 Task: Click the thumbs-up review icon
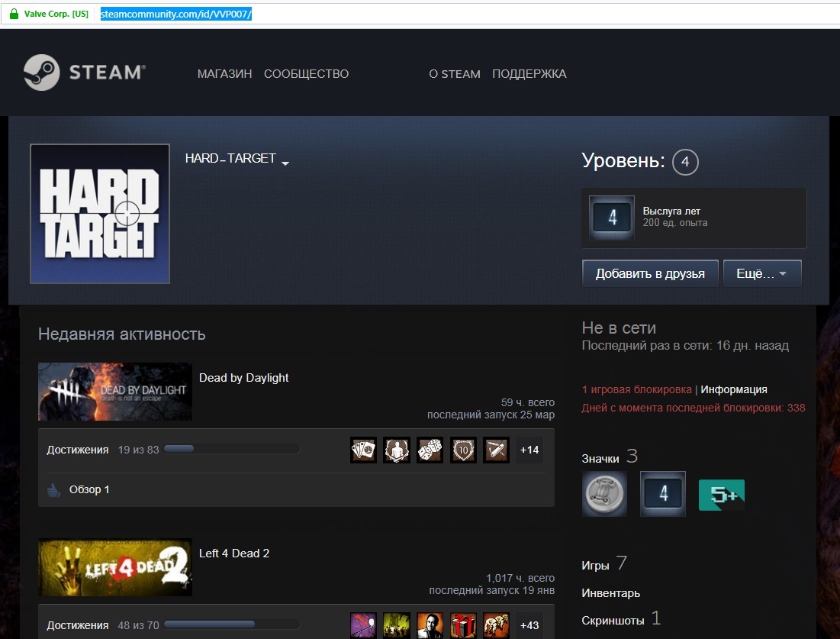pos(53,489)
